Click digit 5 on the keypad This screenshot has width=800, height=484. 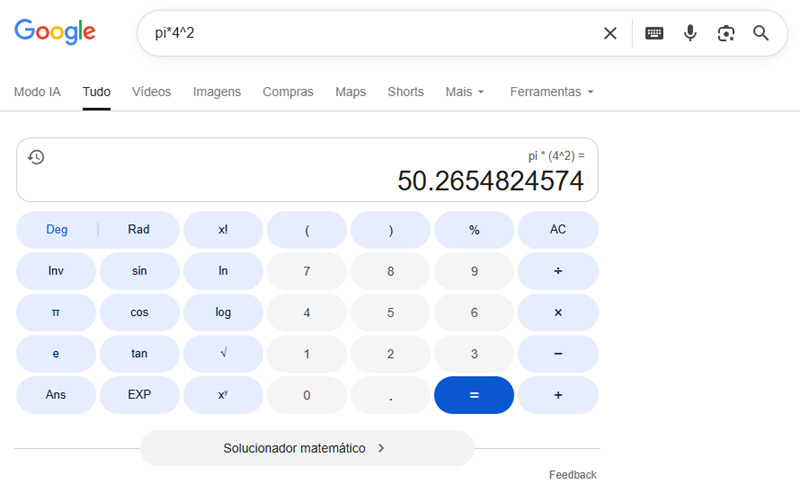pos(390,312)
